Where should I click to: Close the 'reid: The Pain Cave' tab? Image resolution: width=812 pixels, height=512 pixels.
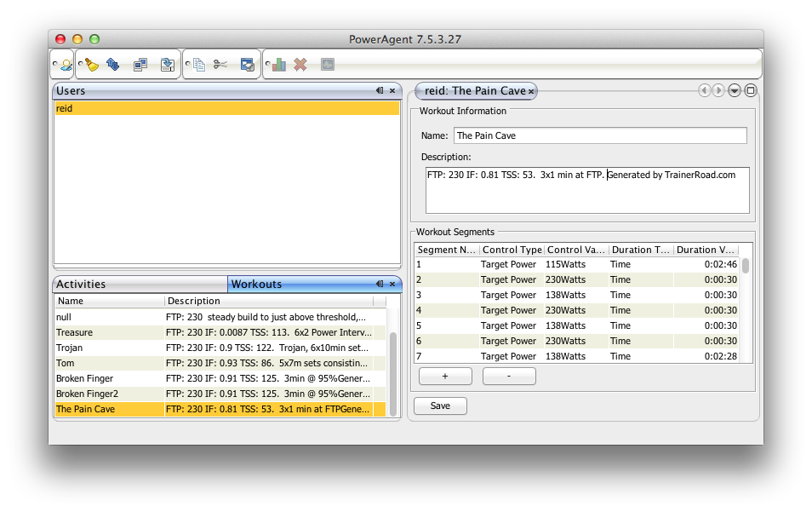(531, 92)
